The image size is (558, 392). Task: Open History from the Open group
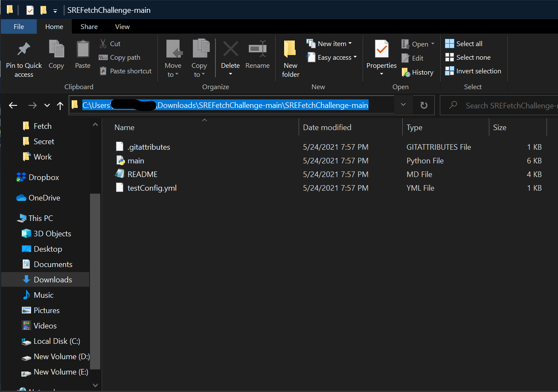(418, 73)
